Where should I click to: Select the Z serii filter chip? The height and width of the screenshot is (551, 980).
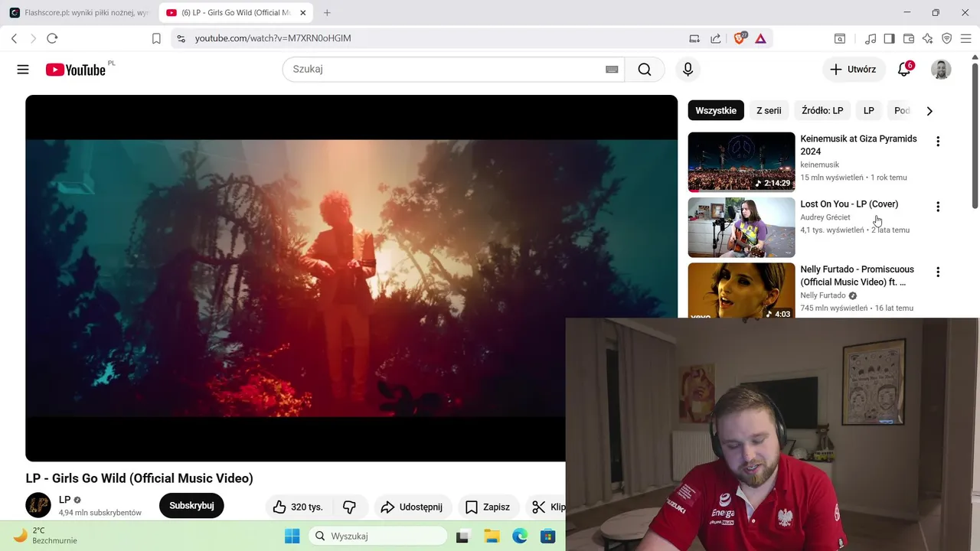[x=769, y=111]
